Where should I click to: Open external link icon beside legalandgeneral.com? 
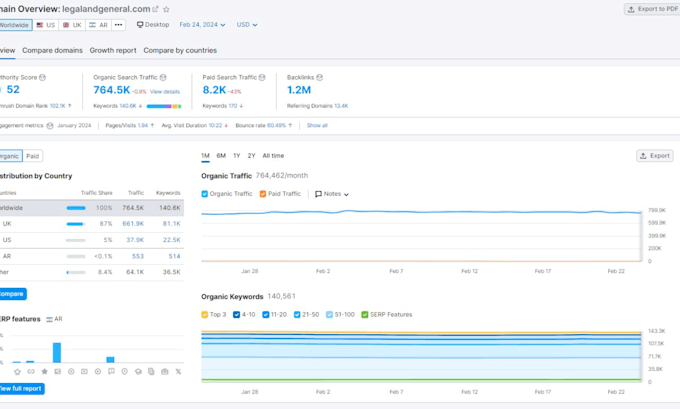[x=155, y=9]
